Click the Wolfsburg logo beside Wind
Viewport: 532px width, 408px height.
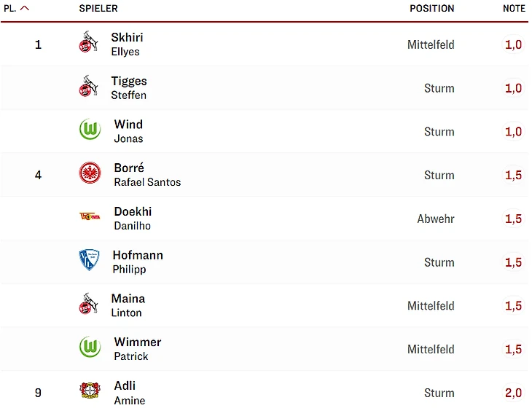tap(90, 130)
